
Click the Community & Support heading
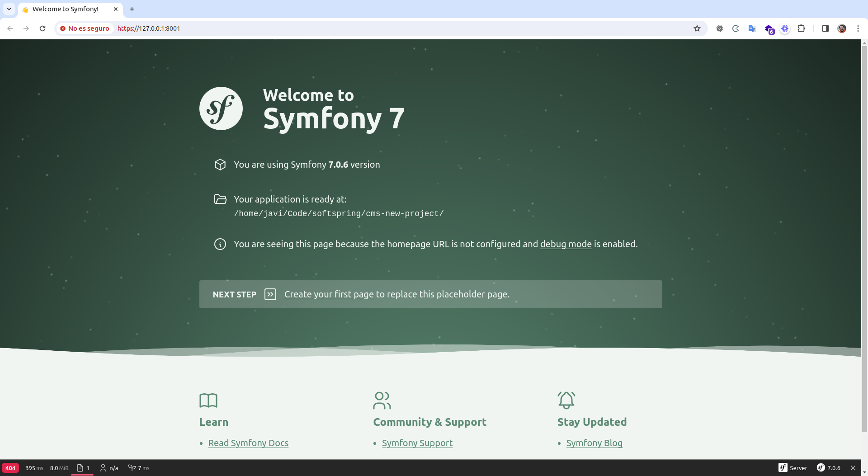pyautogui.click(x=429, y=422)
